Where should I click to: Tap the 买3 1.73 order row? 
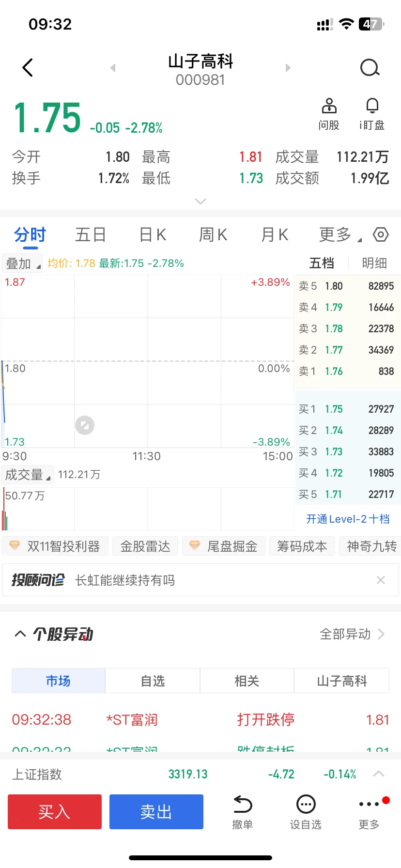point(348,452)
